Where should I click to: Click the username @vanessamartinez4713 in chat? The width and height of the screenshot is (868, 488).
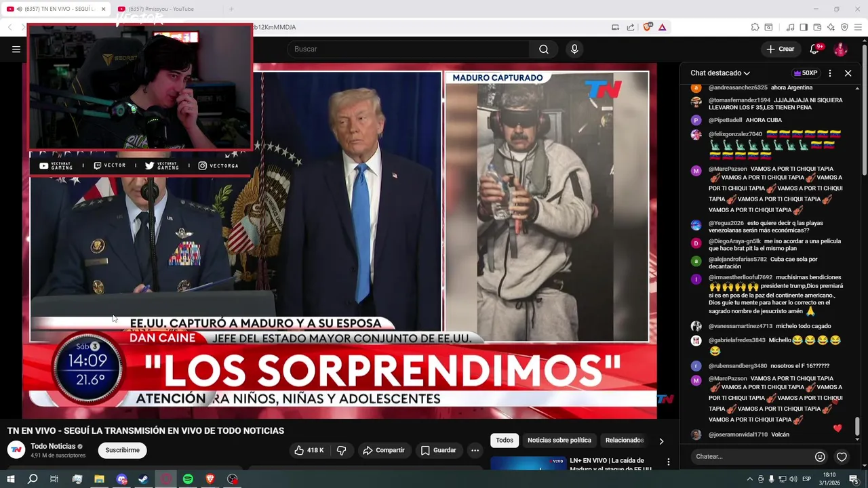pyautogui.click(x=741, y=326)
